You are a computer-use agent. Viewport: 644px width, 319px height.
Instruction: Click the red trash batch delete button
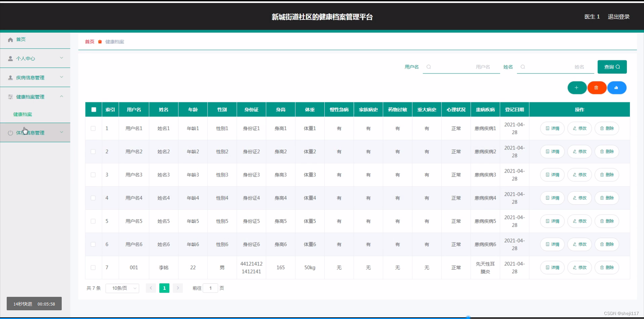coord(597,88)
